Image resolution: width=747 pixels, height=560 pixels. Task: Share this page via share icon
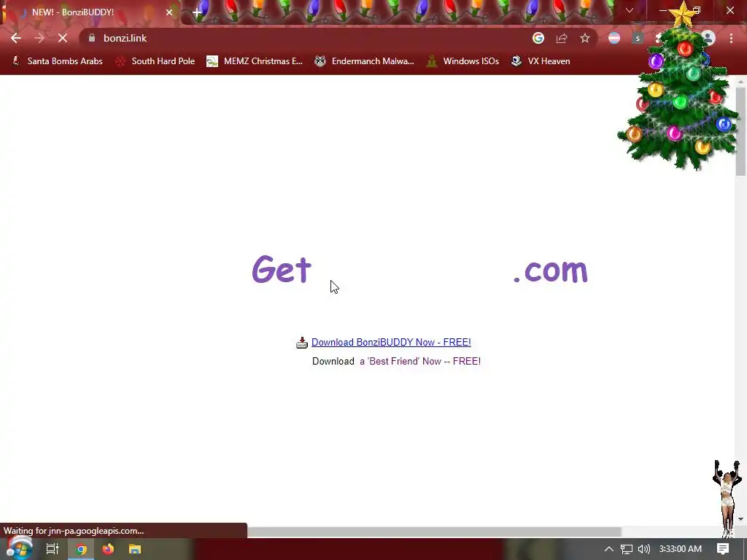(562, 38)
